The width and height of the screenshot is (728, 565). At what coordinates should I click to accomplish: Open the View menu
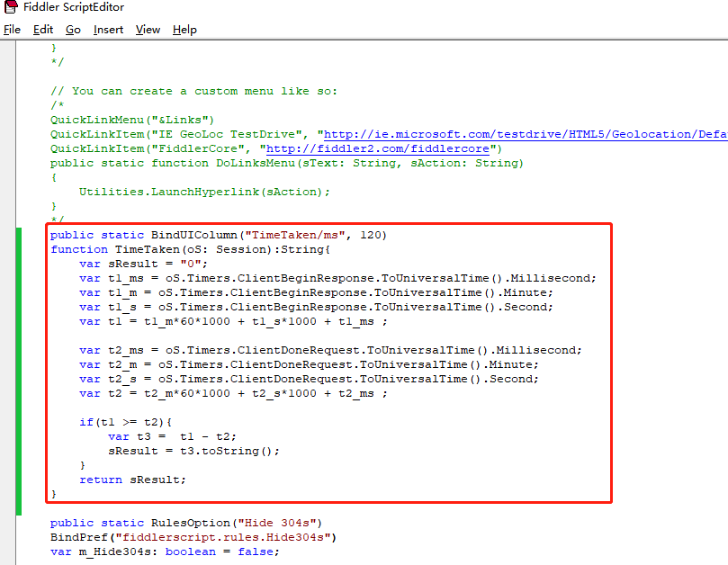(x=148, y=30)
